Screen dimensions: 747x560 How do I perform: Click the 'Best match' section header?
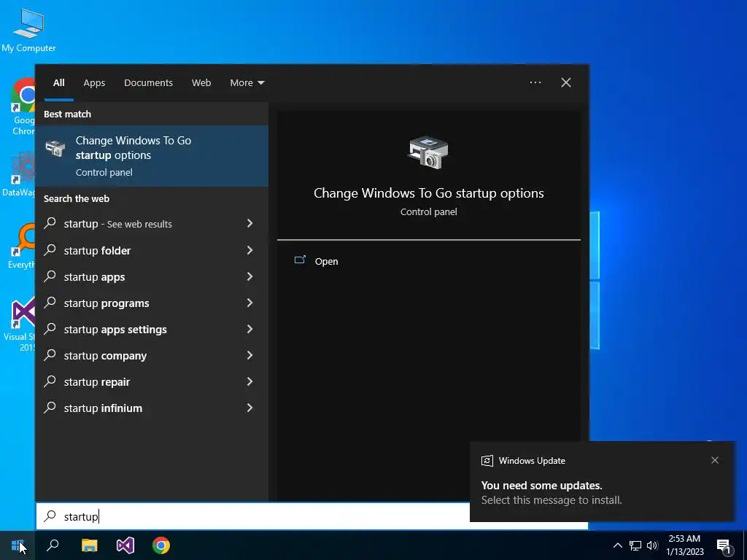pyautogui.click(x=67, y=114)
